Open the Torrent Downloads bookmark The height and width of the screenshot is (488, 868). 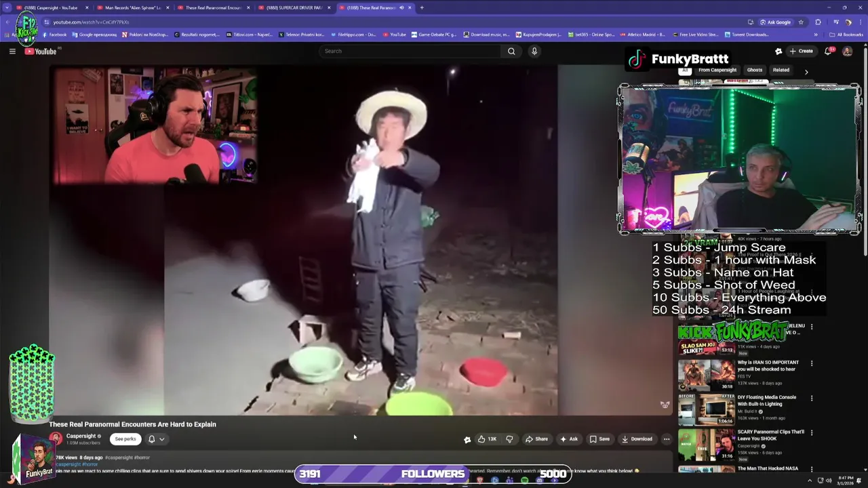pyautogui.click(x=747, y=35)
